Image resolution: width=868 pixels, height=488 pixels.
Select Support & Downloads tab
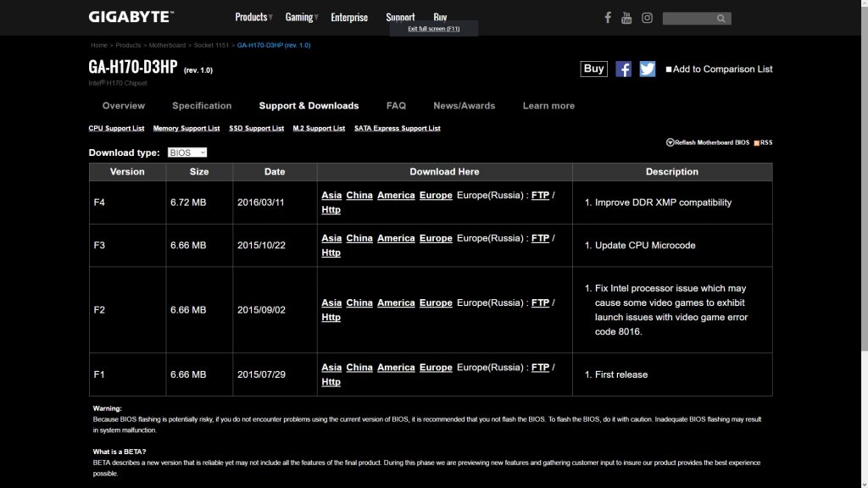309,106
